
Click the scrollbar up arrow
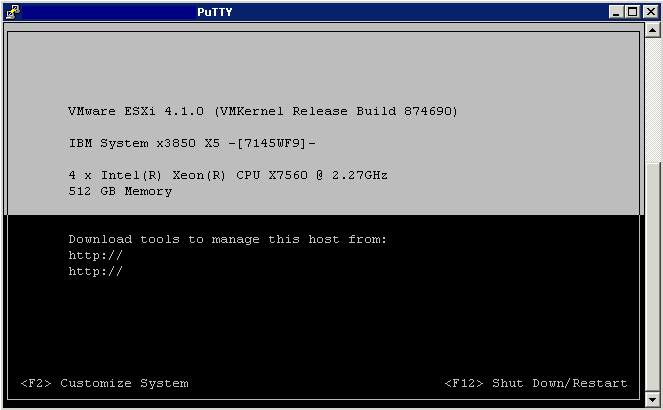pyautogui.click(x=652, y=30)
